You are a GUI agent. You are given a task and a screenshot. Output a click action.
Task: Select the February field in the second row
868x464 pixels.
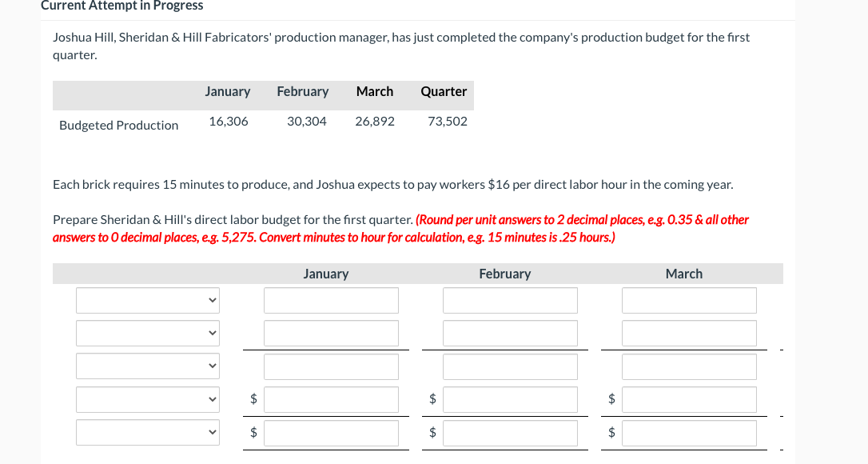tap(510, 334)
